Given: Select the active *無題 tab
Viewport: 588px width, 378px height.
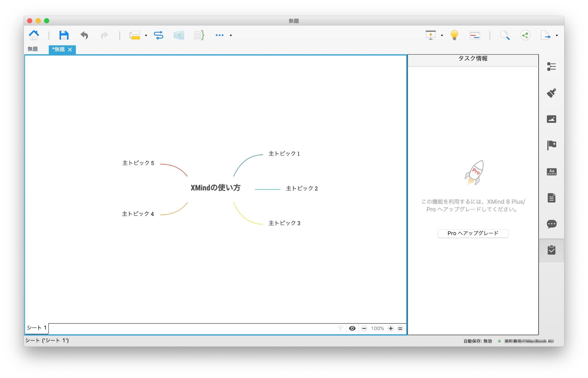Looking at the screenshot, I should point(59,49).
